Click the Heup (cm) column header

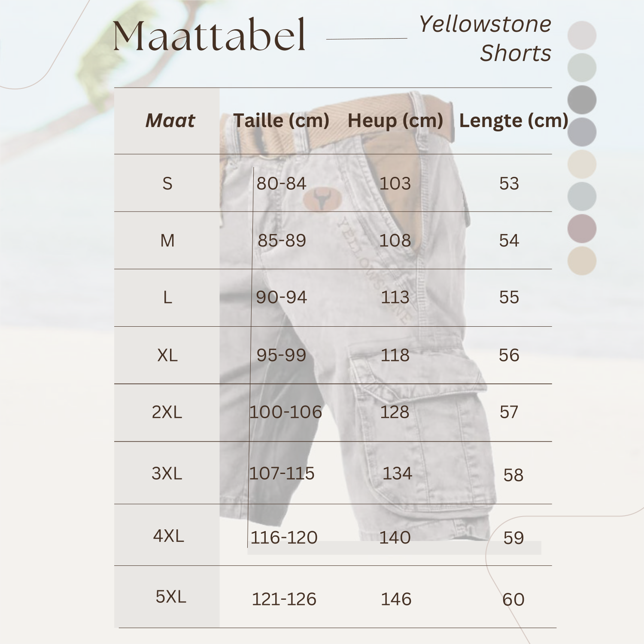(395, 121)
